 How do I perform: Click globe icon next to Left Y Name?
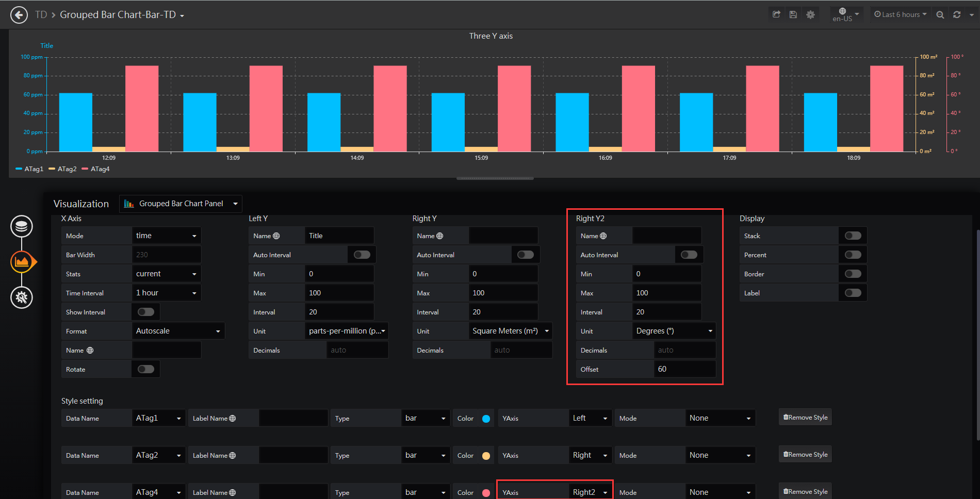(276, 236)
